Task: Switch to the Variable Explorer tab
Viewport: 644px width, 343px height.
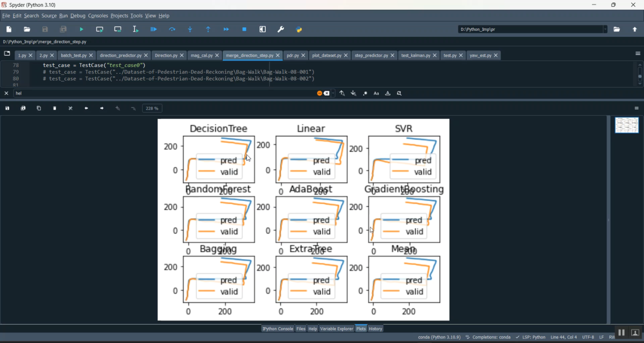Action: tap(337, 328)
